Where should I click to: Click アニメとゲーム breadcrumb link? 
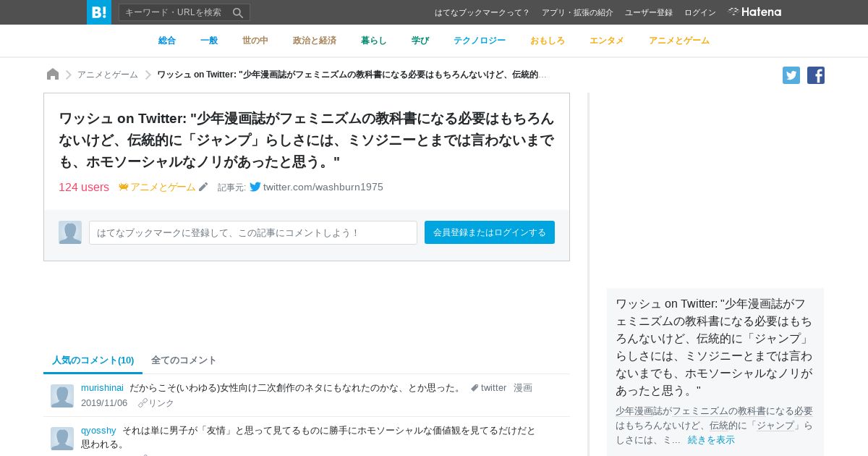click(108, 75)
